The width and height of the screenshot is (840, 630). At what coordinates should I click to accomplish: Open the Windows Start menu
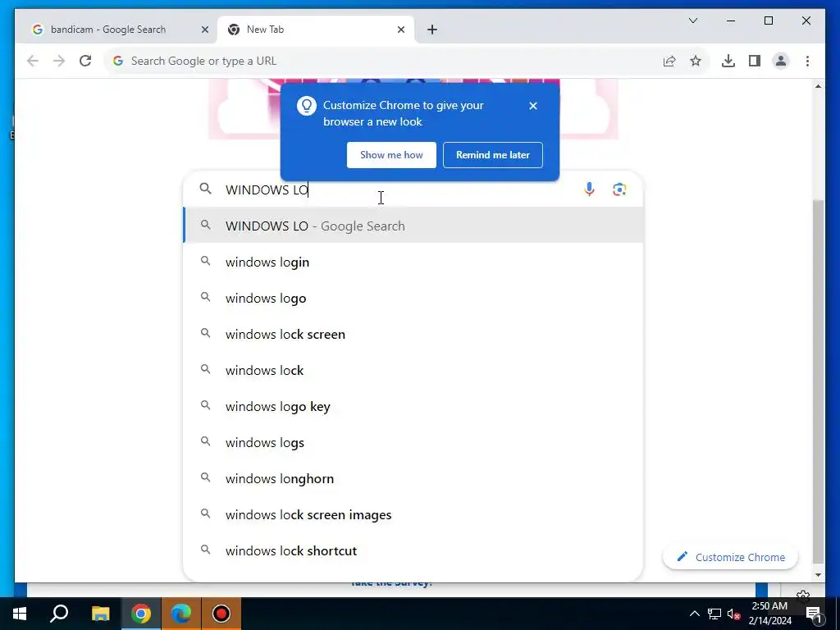[20, 614]
